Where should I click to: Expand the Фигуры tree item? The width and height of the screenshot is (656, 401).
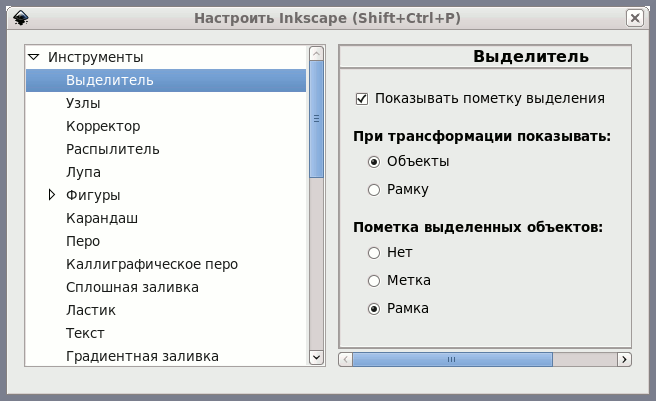coord(51,195)
